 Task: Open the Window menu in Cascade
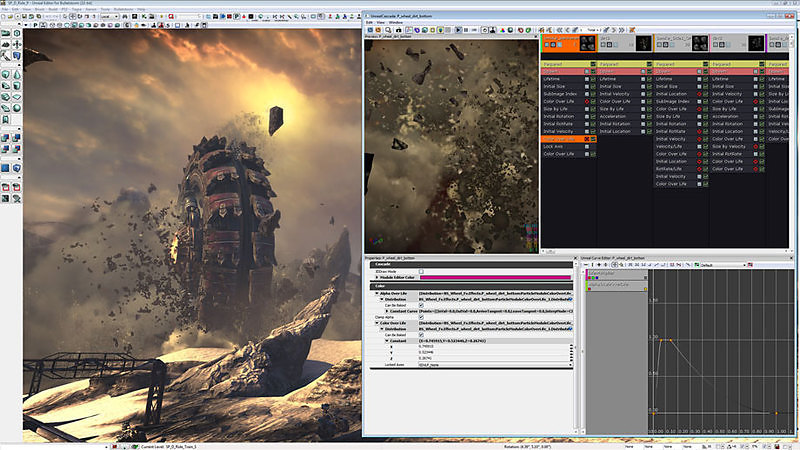coord(398,22)
